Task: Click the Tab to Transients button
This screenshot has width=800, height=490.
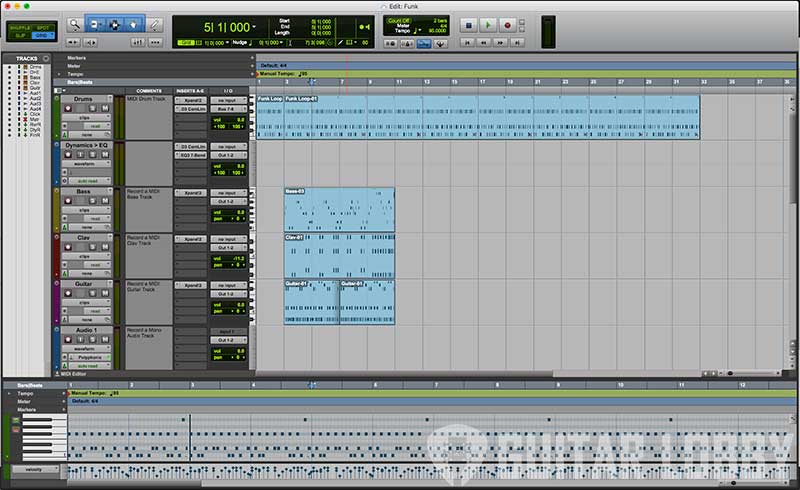Action: tap(90, 42)
